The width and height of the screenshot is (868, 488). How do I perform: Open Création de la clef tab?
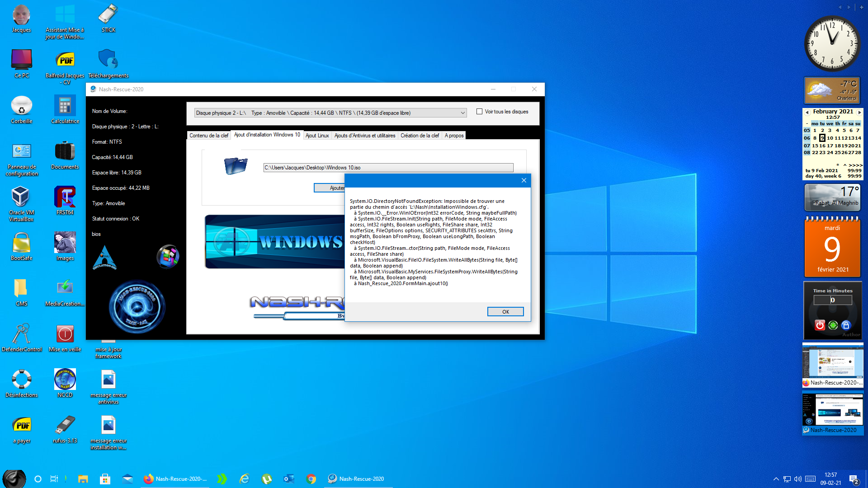coord(420,136)
